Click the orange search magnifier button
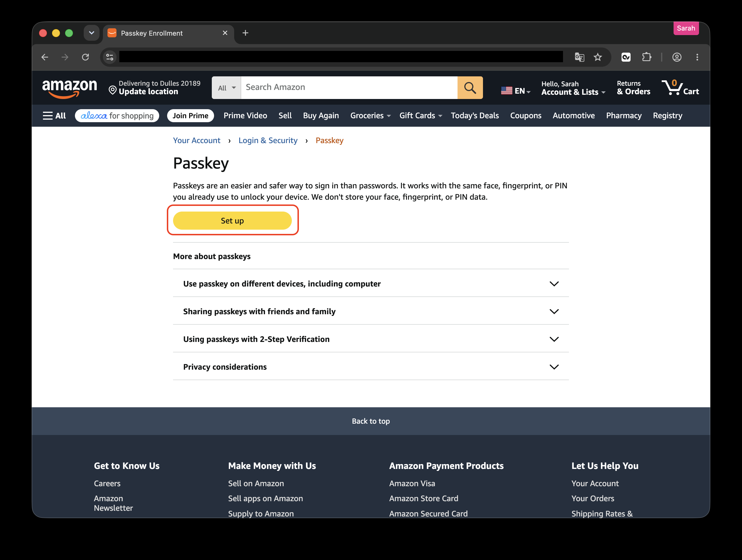 (470, 88)
